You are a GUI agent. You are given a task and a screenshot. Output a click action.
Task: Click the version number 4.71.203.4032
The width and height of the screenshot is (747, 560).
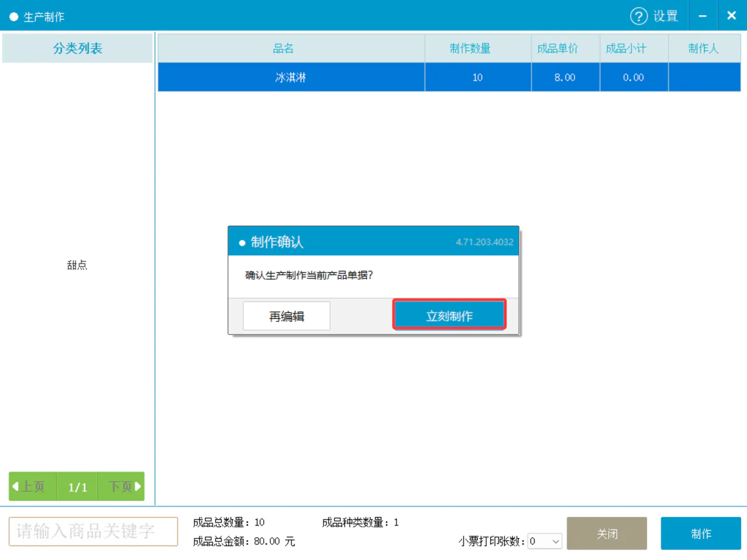(484, 242)
